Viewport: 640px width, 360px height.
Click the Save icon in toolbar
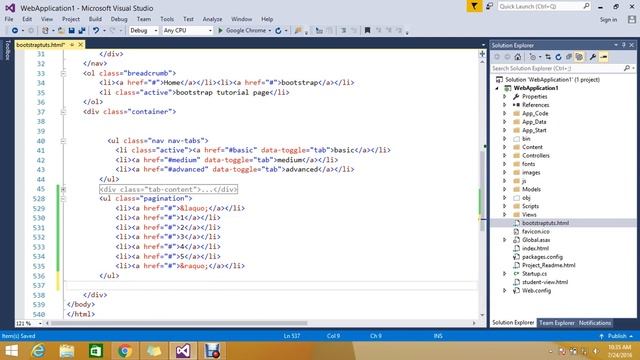coord(71,31)
